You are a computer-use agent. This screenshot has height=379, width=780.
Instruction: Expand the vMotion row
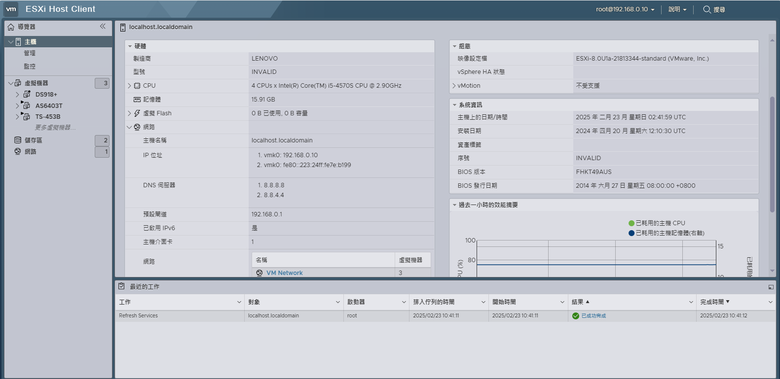(454, 86)
